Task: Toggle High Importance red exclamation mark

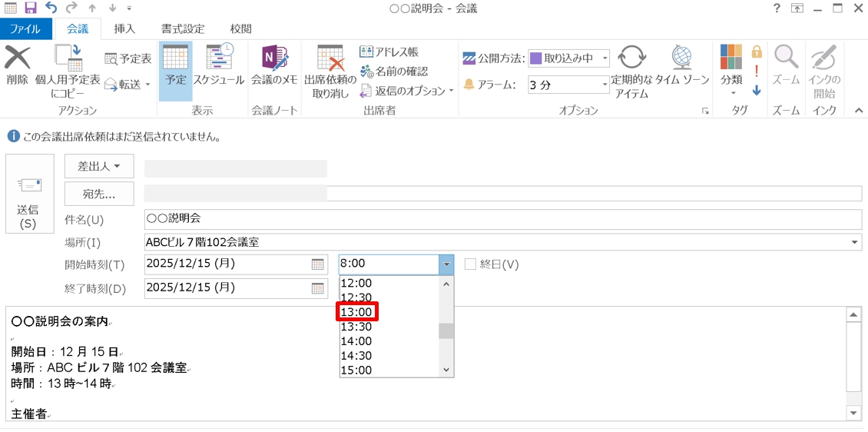Action: coord(757,71)
